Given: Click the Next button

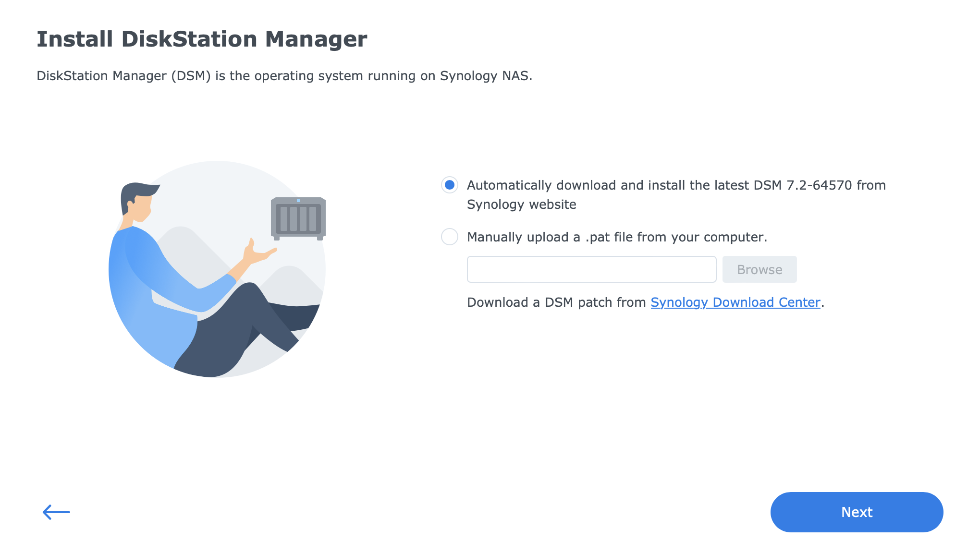Looking at the screenshot, I should click(x=857, y=512).
